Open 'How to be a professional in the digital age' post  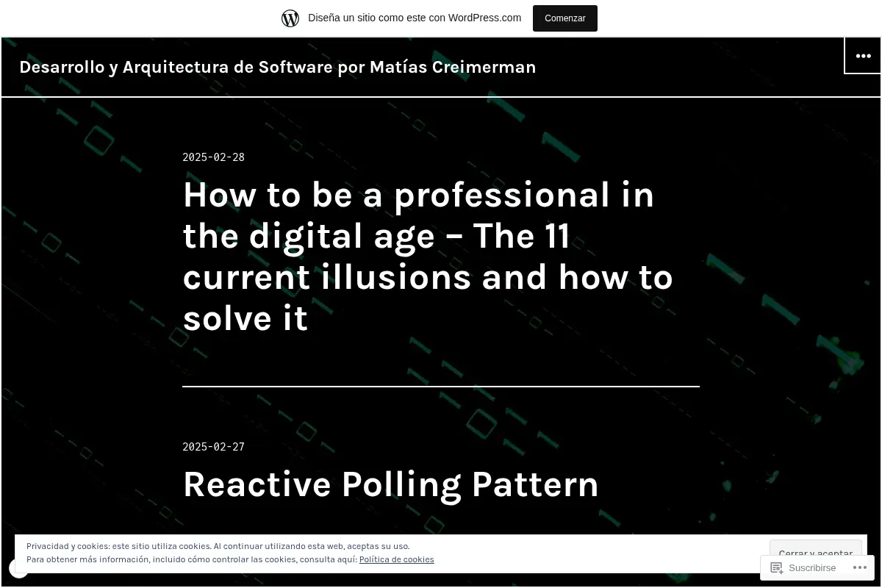tap(428, 257)
